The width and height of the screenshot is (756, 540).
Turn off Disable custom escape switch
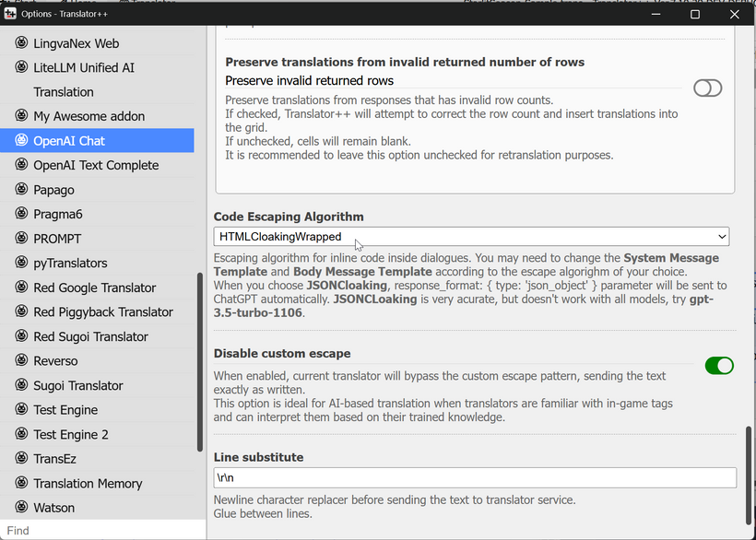(x=719, y=366)
